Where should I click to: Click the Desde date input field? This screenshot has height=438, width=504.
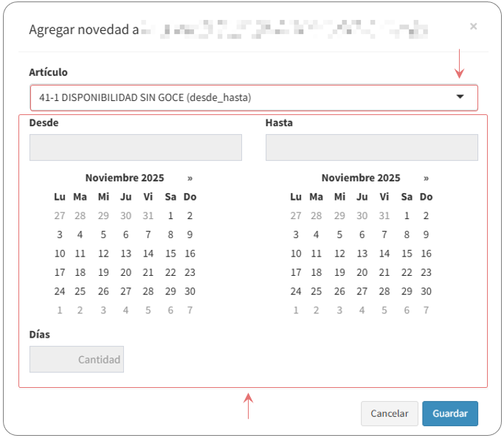[135, 147]
